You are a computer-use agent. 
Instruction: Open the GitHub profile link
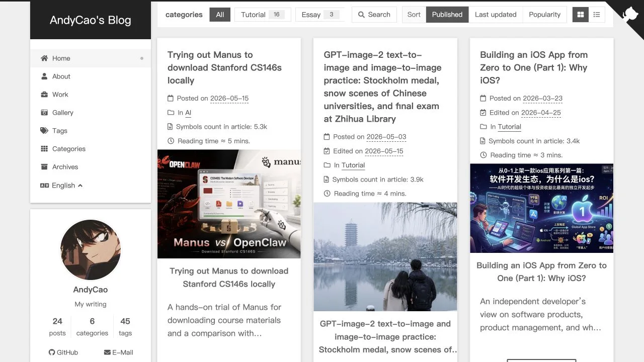tap(63, 352)
